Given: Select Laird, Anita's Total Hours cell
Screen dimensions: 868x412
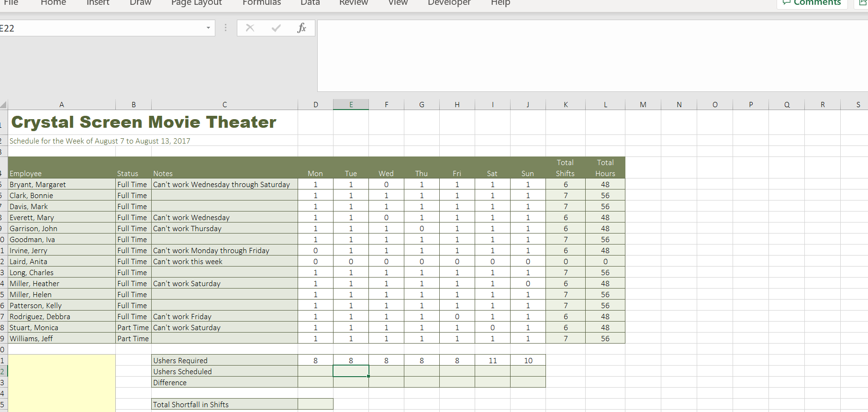Looking at the screenshot, I should click(605, 261).
